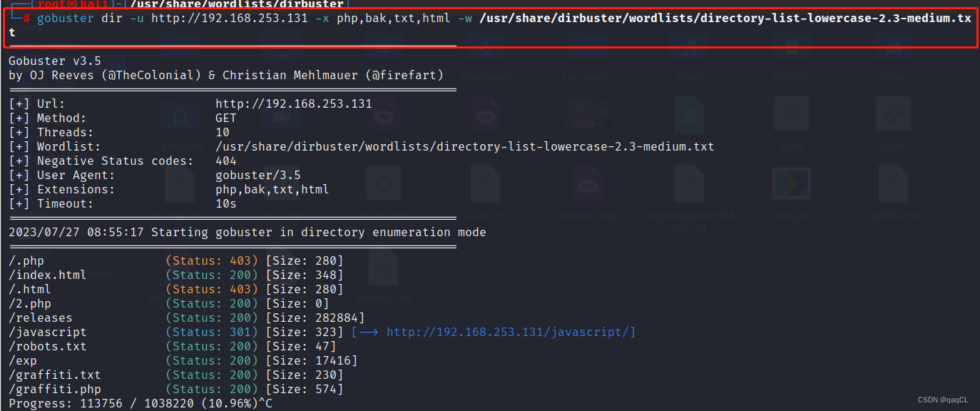Click 'Status: 301' on the /javascript row
Image resolution: width=980 pixels, height=411 pixels.
tap(212, 332)
